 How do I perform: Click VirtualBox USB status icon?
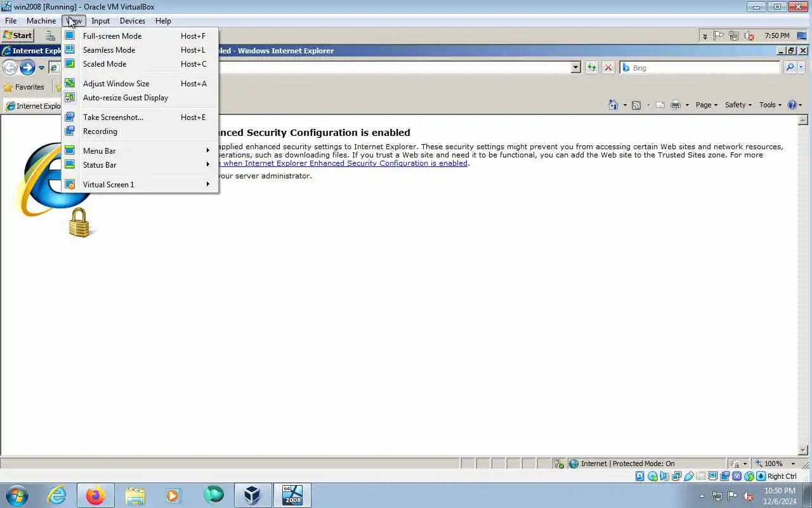[688, 476]
